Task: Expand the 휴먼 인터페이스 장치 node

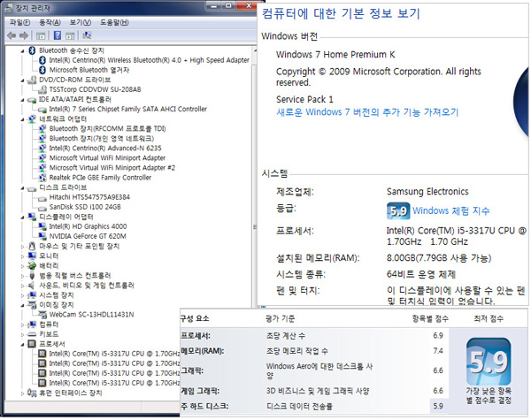Action: [x=23, y=393]
